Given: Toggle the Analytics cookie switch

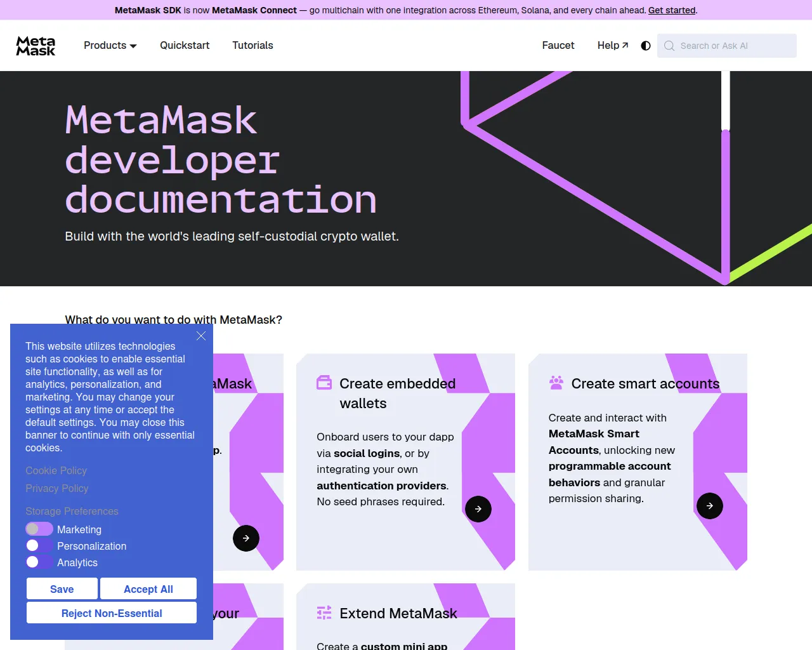Looking at the screenshot, I should pyautogui.click(x=39, y=562).
